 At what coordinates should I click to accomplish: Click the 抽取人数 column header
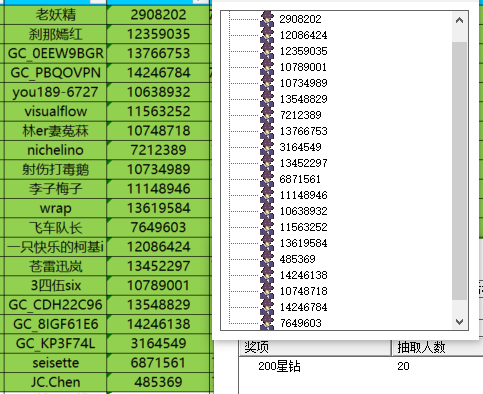[x=437, y=348]
